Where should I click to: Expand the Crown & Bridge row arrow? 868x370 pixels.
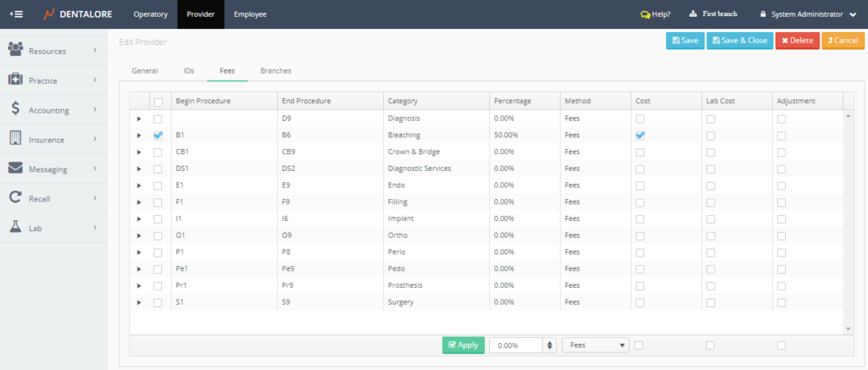coord(139,152)
